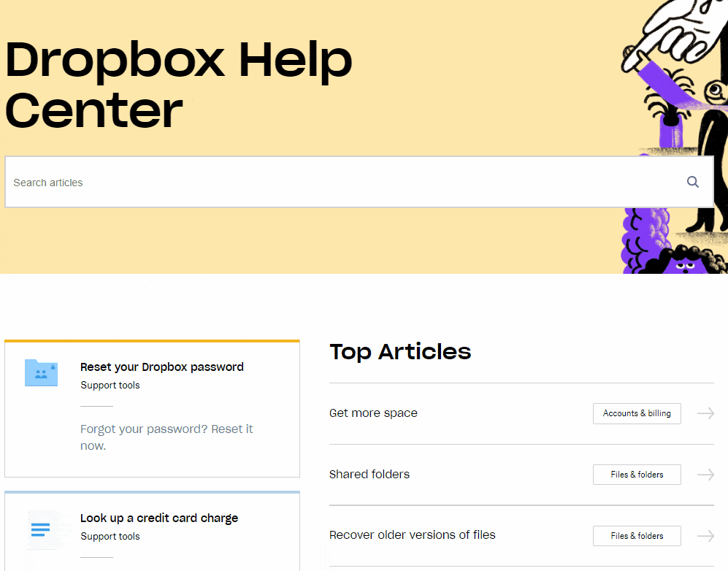Click Forgot your password? Reset it now
Viewport: 728px width, 571px height.
[166, 437]
